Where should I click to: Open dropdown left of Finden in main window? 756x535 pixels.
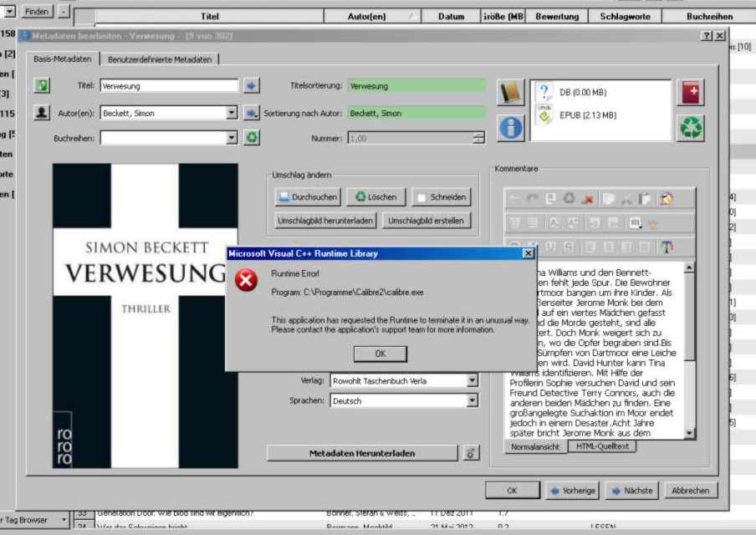click(x=10, y=11)
